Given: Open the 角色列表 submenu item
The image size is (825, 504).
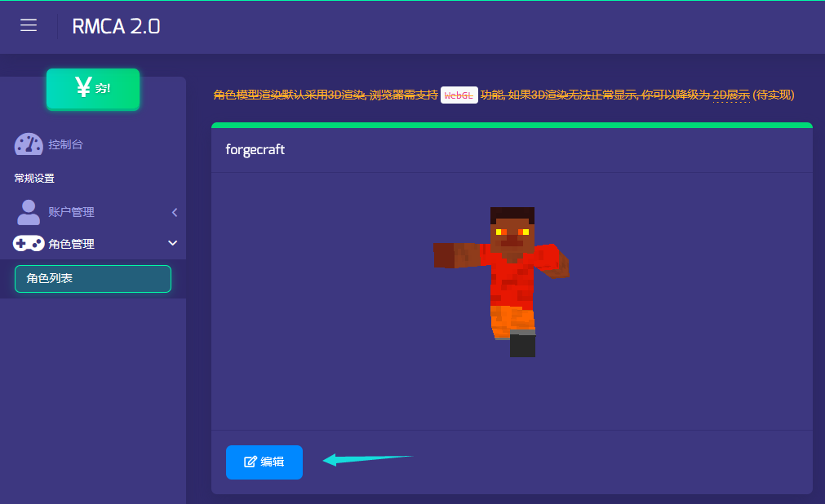Looking at the screenshot, I should 92,279.
